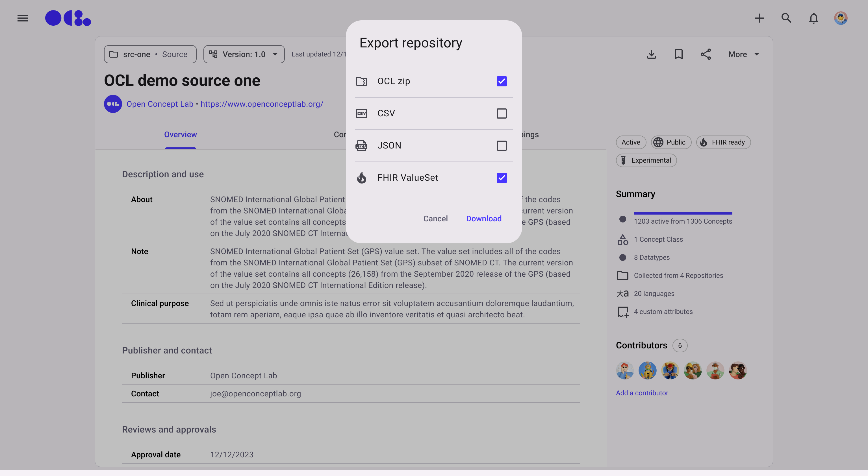The width and height of the screenshot is (868, 476).
Task: Enable the CSV export checkbox
Action: pos(502,113)
